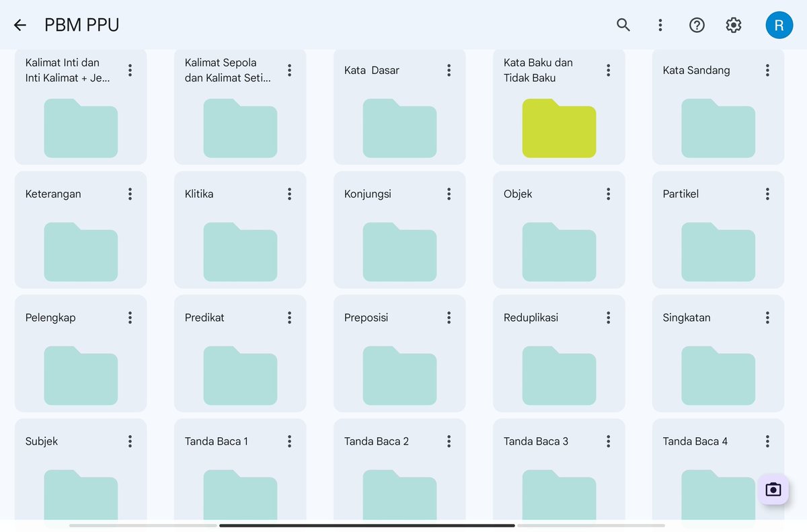
Task: Open the Pelengkap folder icon
Action: pos(81,375)
